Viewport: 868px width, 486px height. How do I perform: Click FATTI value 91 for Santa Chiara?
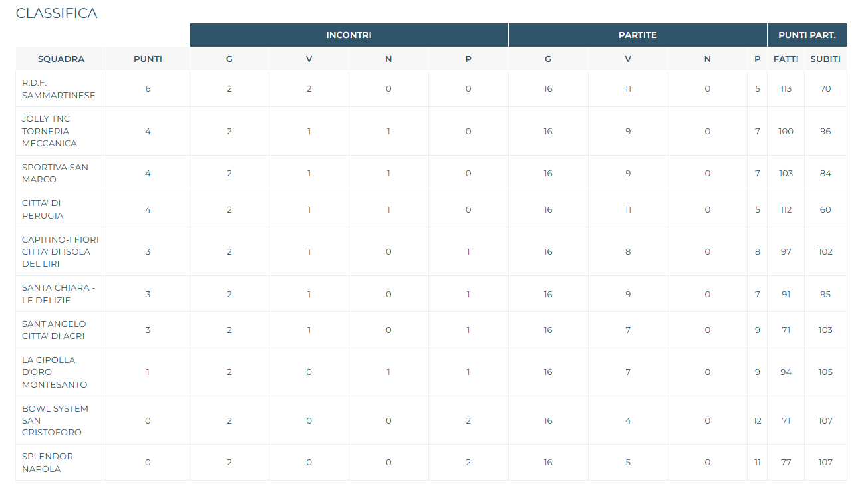point(786,294)
